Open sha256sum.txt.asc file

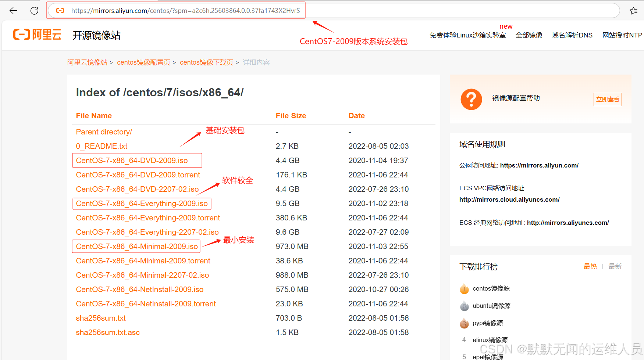pos(108,332)
